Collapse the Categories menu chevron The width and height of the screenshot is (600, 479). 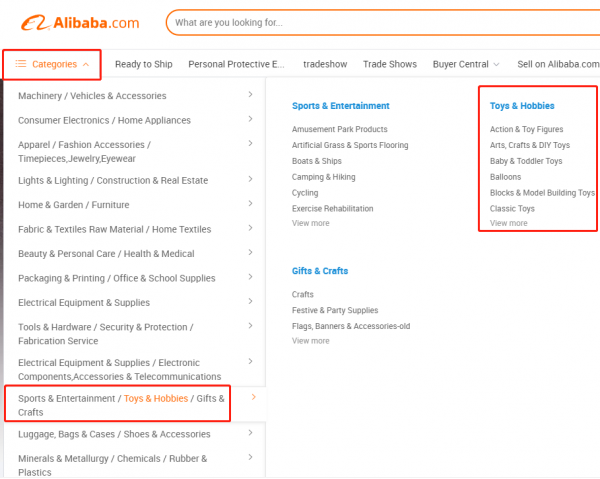click(x=85, y=64)
